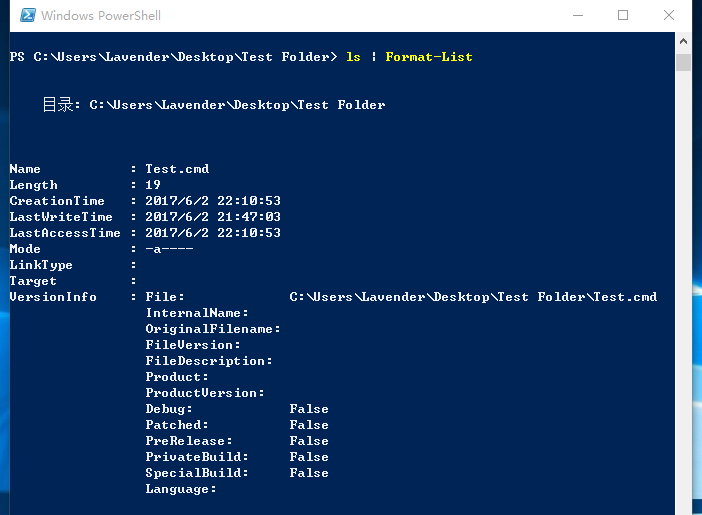Click the 'Target' label
This screenshot has width=702, height=515.
pyautogui.click(x=33, y=281)
